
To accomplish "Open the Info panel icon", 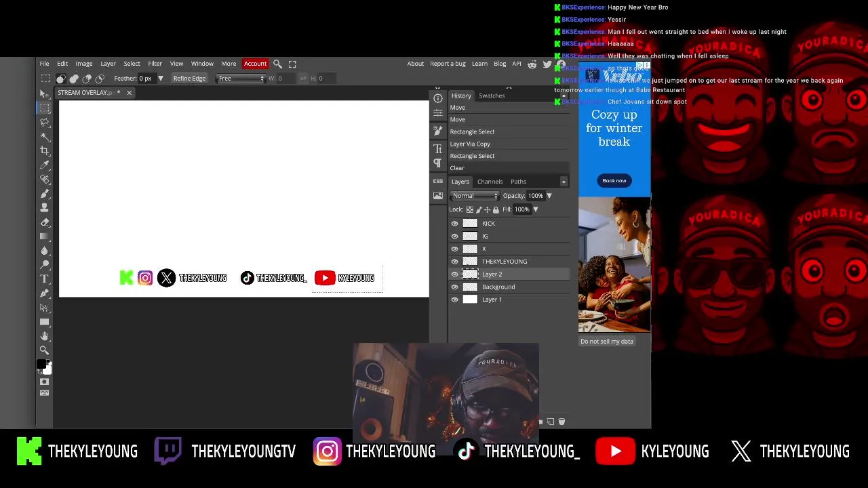I will point(438,98).
